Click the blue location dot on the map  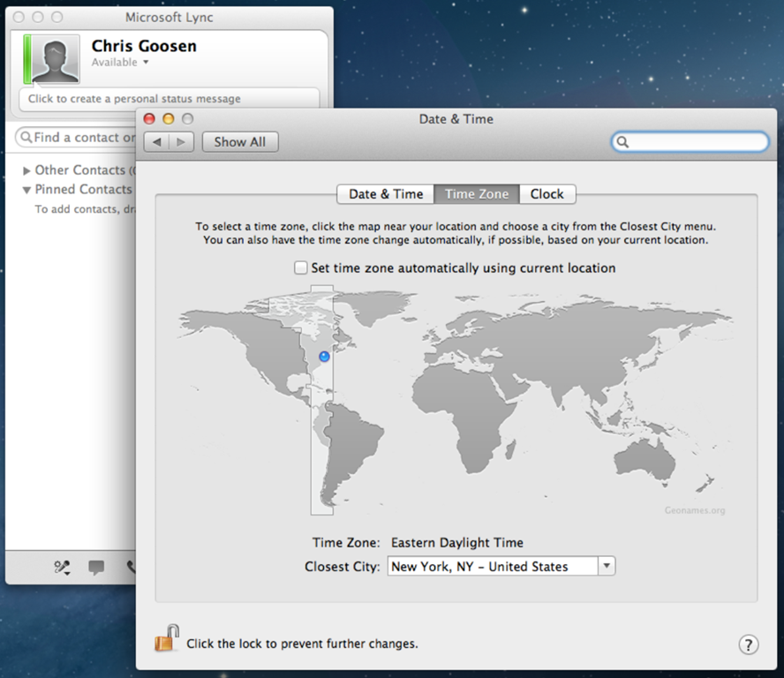pos(325,357)
